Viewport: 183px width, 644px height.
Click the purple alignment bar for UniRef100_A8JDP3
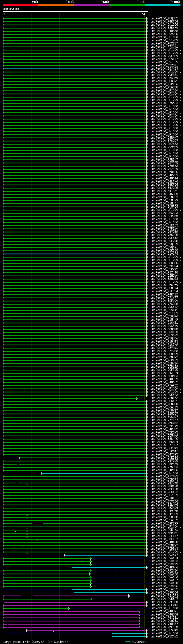point(66,596)
